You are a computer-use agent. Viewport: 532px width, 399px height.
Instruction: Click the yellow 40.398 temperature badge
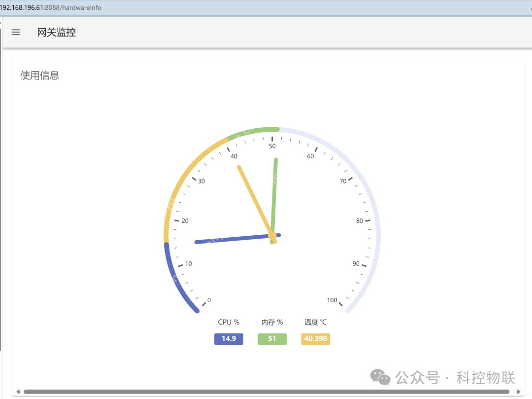pyautogui.click(x=315, y=339)
